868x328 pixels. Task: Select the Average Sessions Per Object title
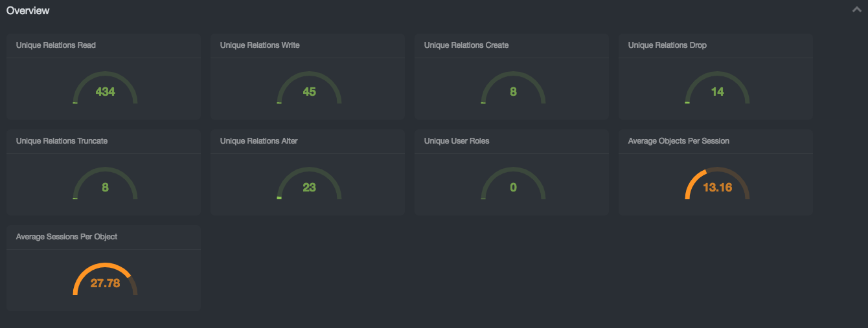67,237
